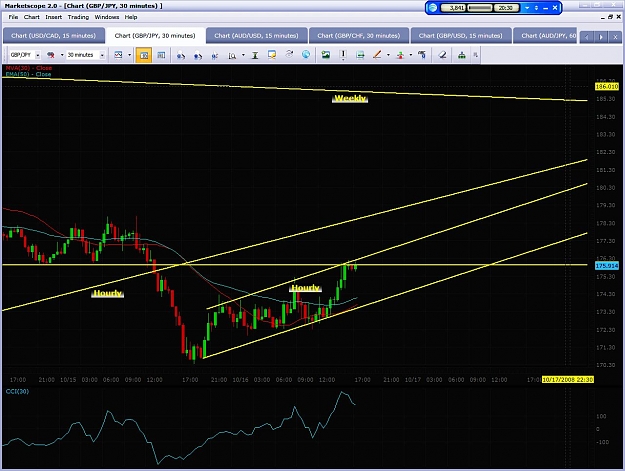Viewport: 625px width, 471px height.
Task: Click the horizontal line tool icon
Action: pos(360,55)
